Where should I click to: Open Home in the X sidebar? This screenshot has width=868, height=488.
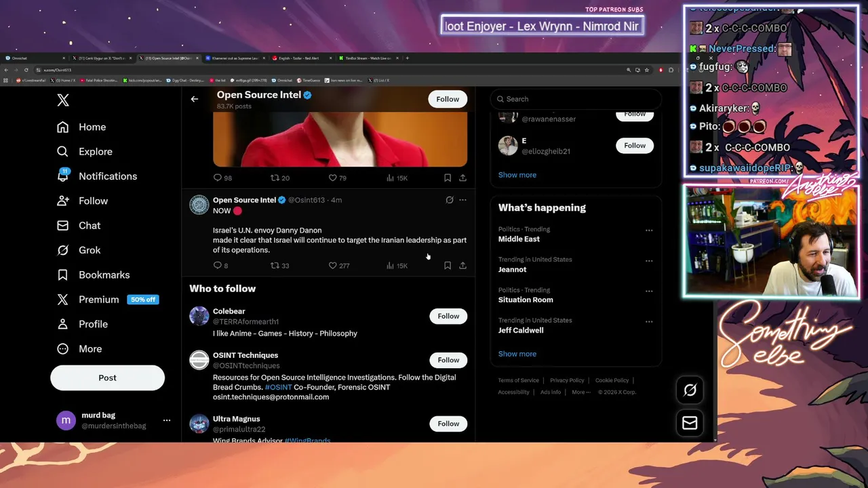[81, 127]
